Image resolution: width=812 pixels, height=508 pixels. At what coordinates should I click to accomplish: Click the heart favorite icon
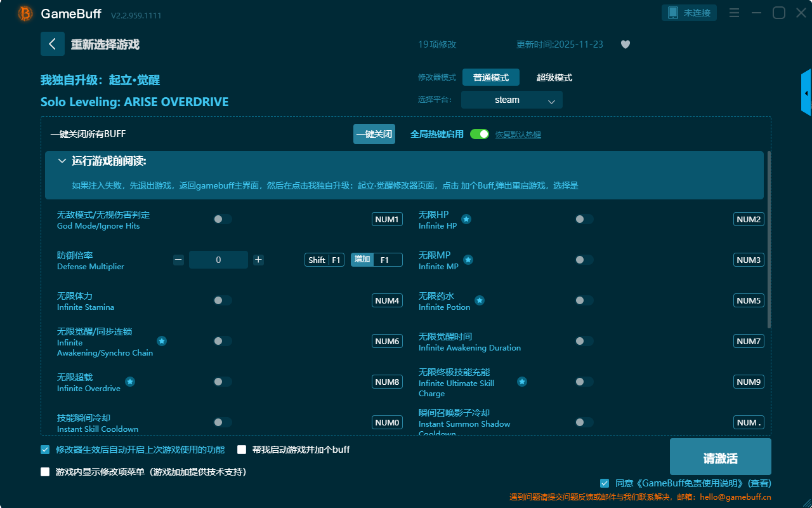click(625, 44)
